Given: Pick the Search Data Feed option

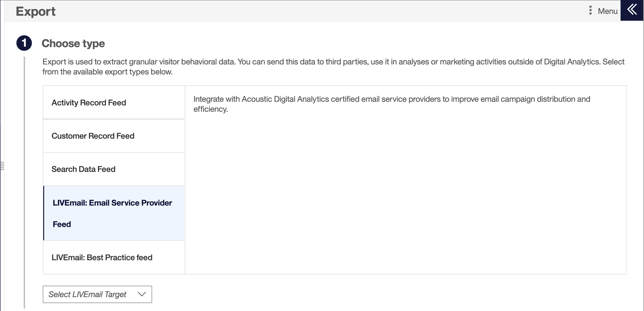Looking at the screenshot, I should [x=114, y=169].
